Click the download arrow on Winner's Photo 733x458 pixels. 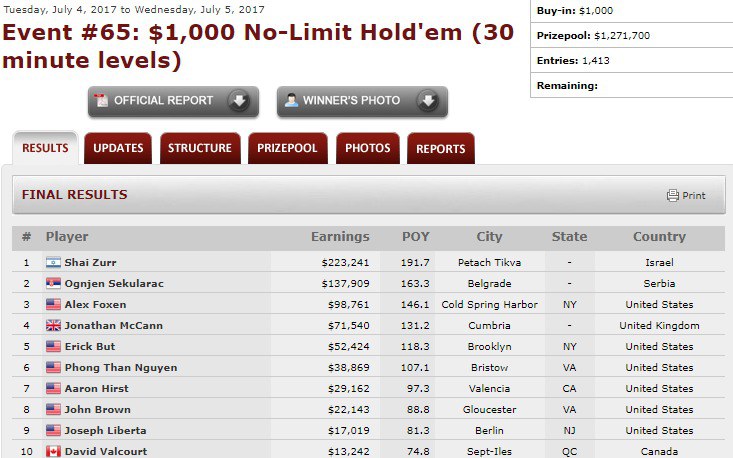[427, 101]
